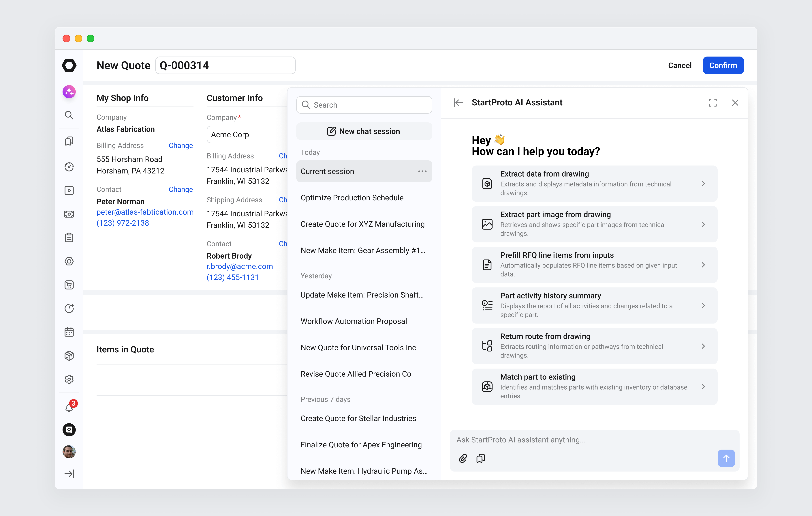Call phone number (123) 455-1131
This screenshot has width=812, height=516.
coord(233,277)
